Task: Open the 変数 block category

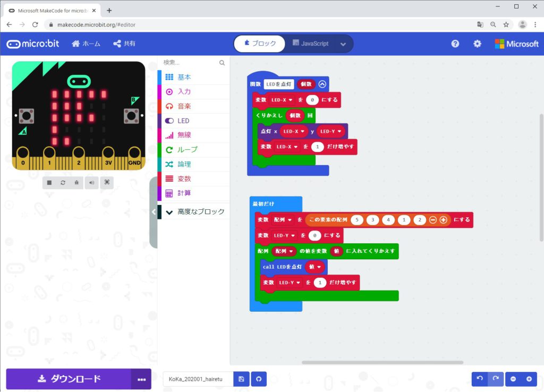Action: point(184,179)
